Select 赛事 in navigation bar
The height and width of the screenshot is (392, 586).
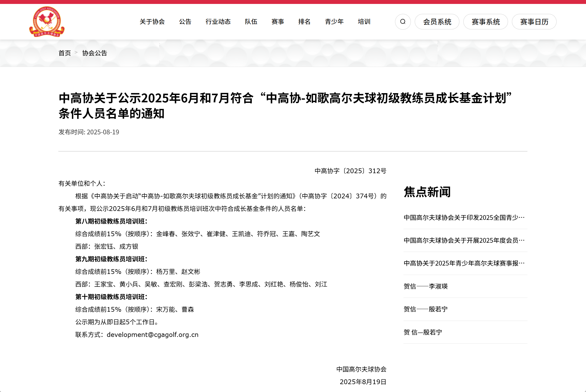tap(278, 22)
